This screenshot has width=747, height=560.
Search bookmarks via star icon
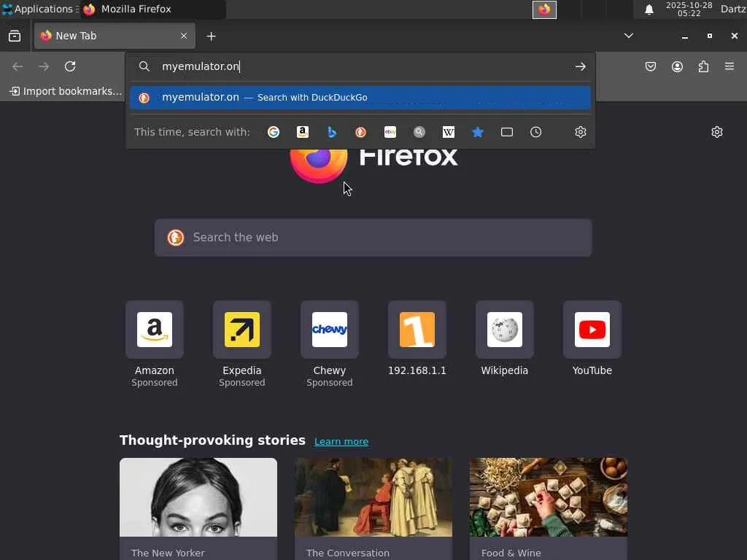[x=477, y=132]
